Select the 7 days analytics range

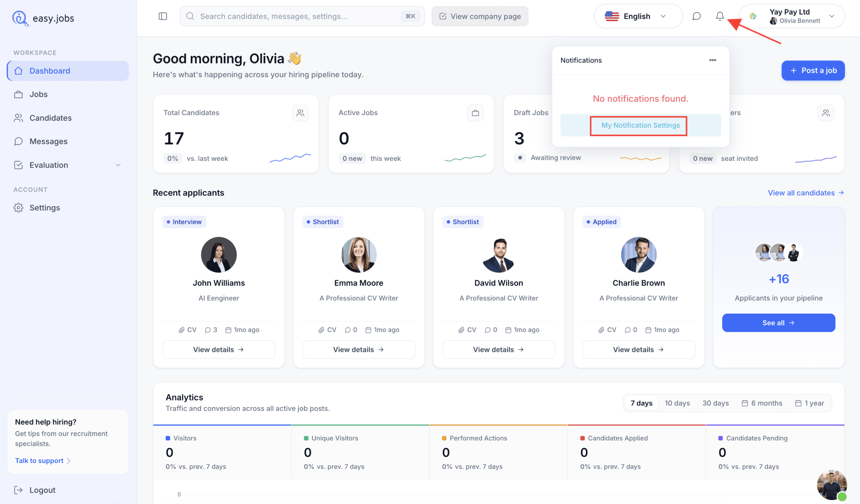641,403
